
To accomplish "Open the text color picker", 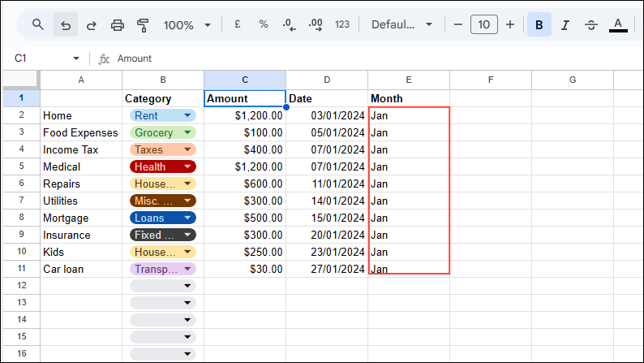I will (x=618, y=25).
